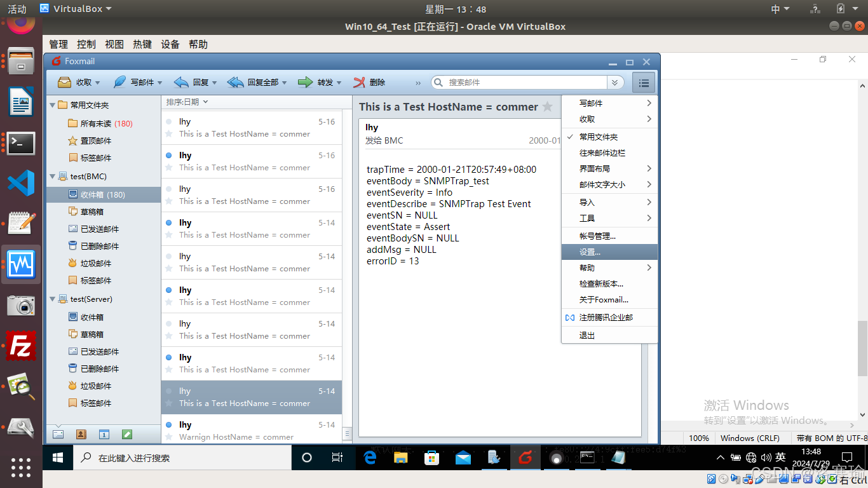This screenshot has width=868, height=488.
Task: Toggle star on Warnign HostName message
Action: (x=168, y=437)
